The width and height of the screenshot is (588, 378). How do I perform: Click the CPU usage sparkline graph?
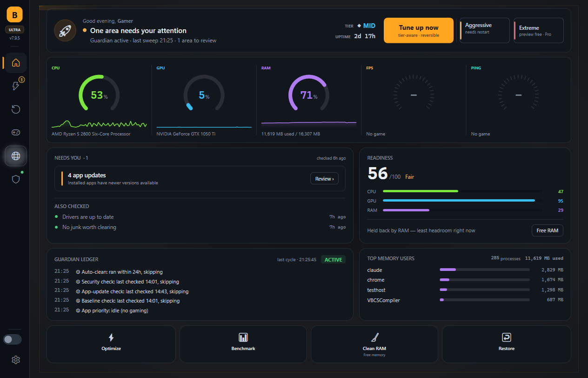click(99, 124)
